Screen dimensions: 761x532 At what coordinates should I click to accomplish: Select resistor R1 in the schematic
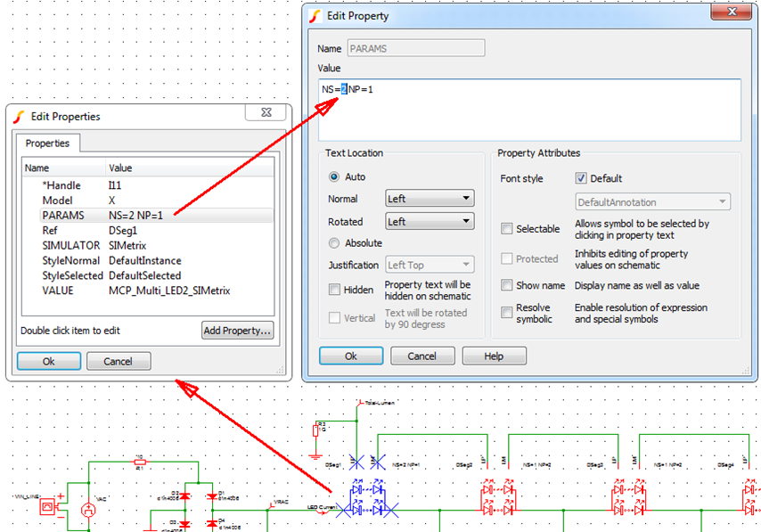click(x=139, y=462)
